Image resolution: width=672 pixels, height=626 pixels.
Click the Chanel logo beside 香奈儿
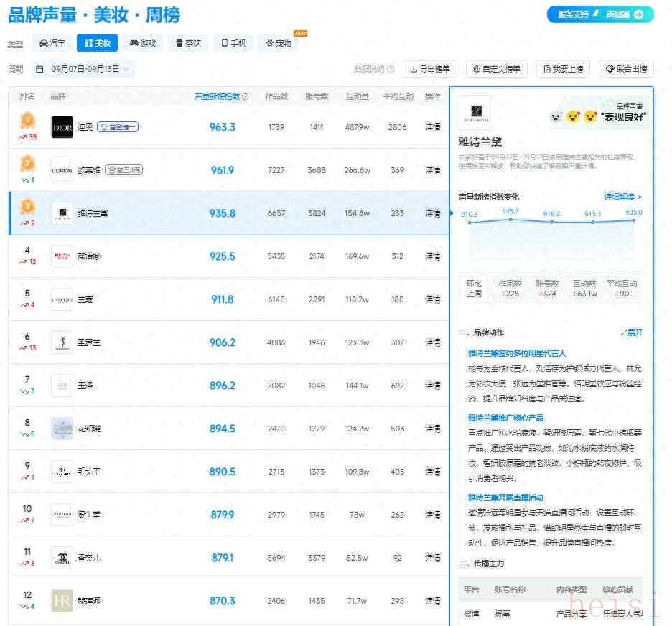62,558
